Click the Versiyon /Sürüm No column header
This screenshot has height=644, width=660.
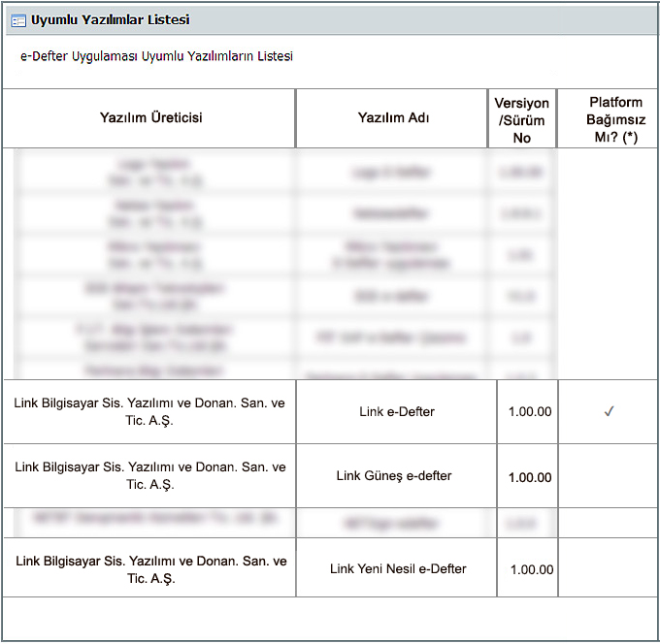521,120
